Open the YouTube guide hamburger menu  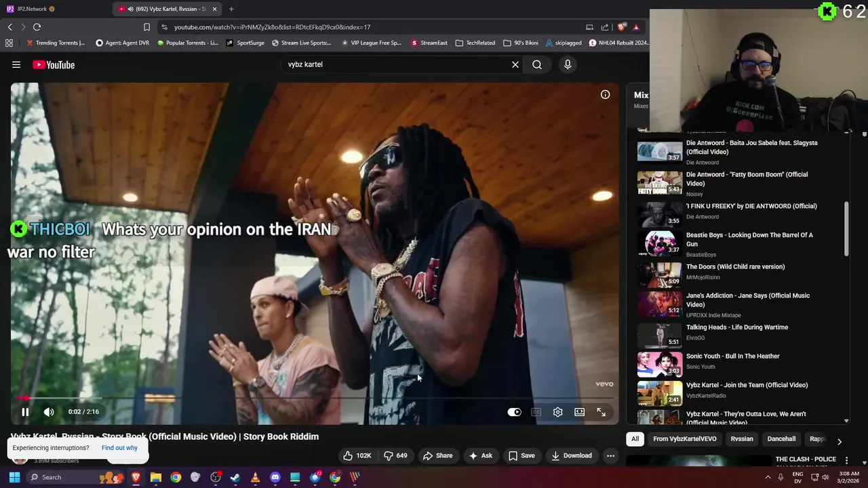pyautogui.click(x=16, y=64)
